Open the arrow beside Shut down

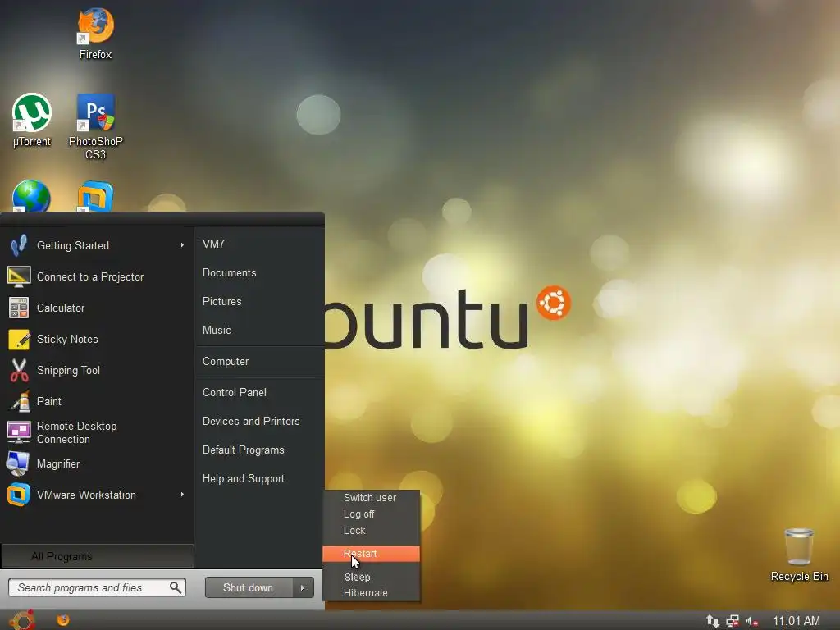304,587
